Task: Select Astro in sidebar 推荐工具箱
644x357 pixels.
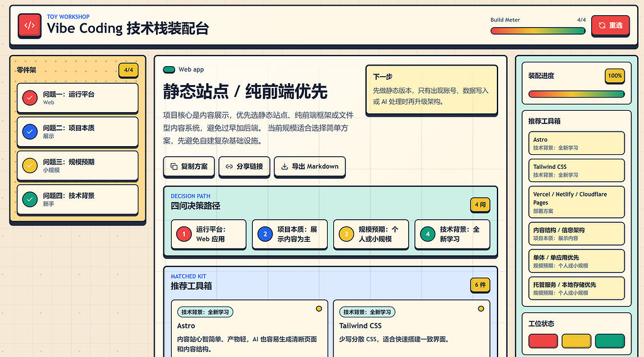Action: (576, 143)
